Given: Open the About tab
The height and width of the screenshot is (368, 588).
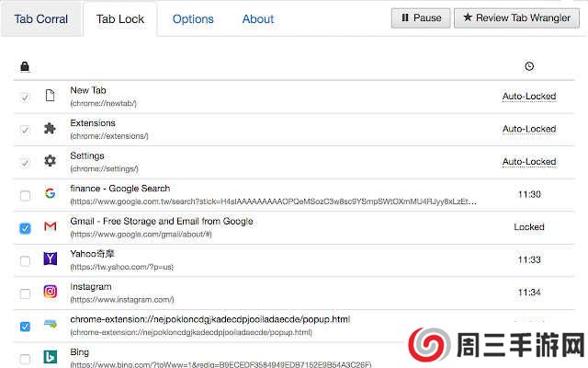Looking at the screenshot, I should coord(258,18).
